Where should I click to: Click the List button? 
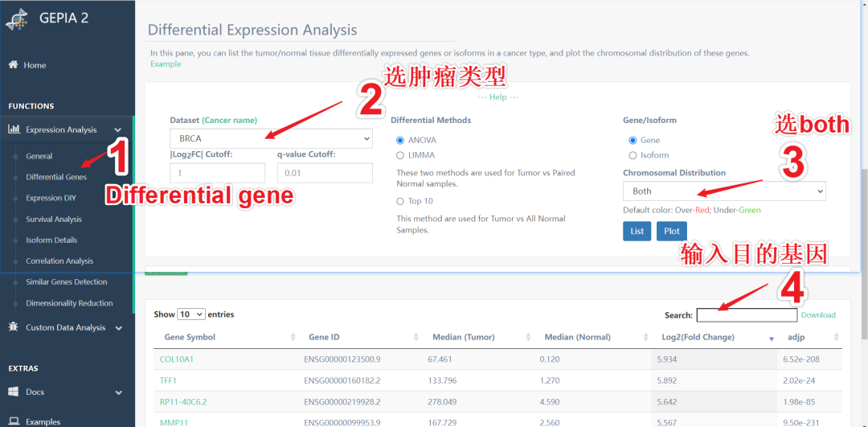coord(637,231)
